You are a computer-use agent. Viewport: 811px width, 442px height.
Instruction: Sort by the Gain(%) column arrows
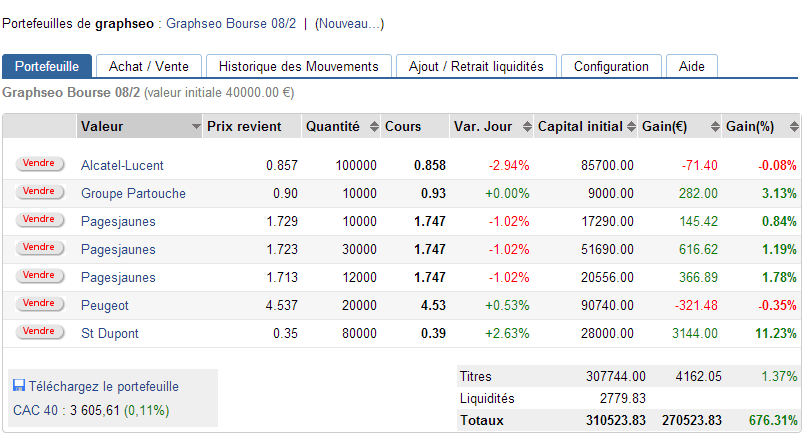point(794,127)
